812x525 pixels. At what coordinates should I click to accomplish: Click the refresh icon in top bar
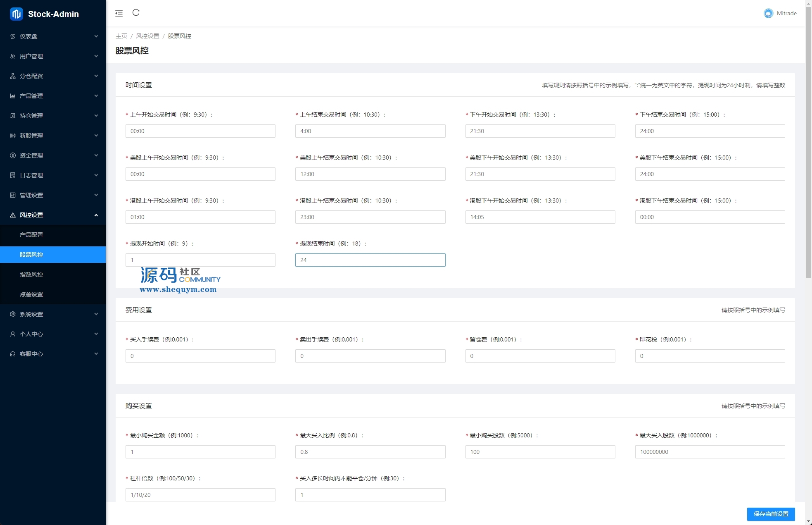[x=136, y=13]
